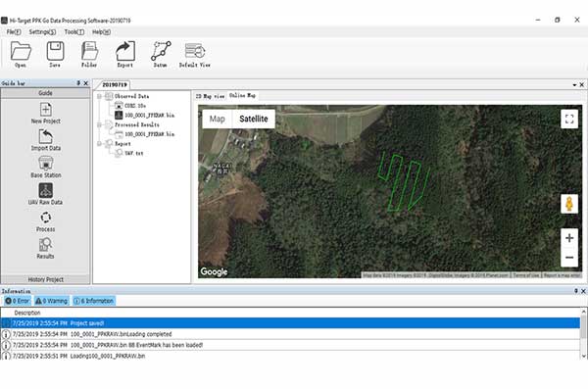Click the Street View pegman icon
The height and width of the screenshot is (389, 588).
569,204
